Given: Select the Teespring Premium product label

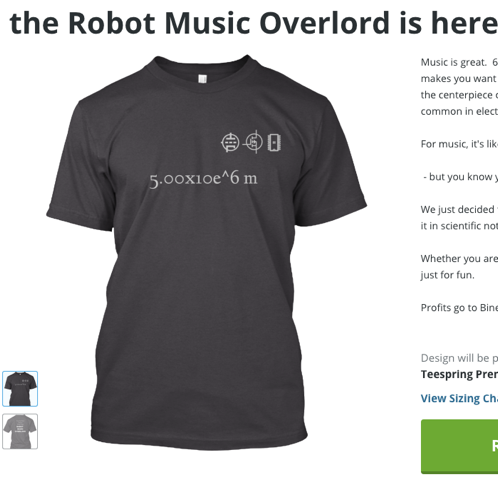Looking at the screenshot, I should point(459,374).
